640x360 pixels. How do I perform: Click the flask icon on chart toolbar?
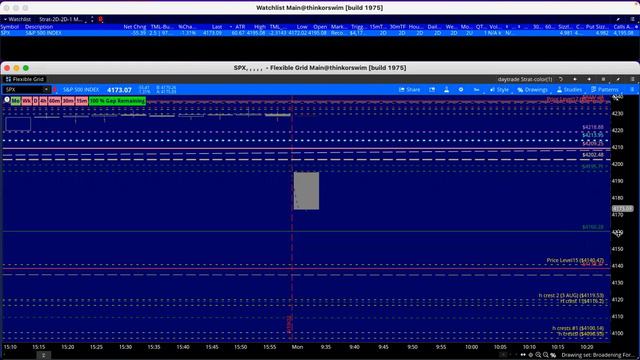(x=447, y=90)
